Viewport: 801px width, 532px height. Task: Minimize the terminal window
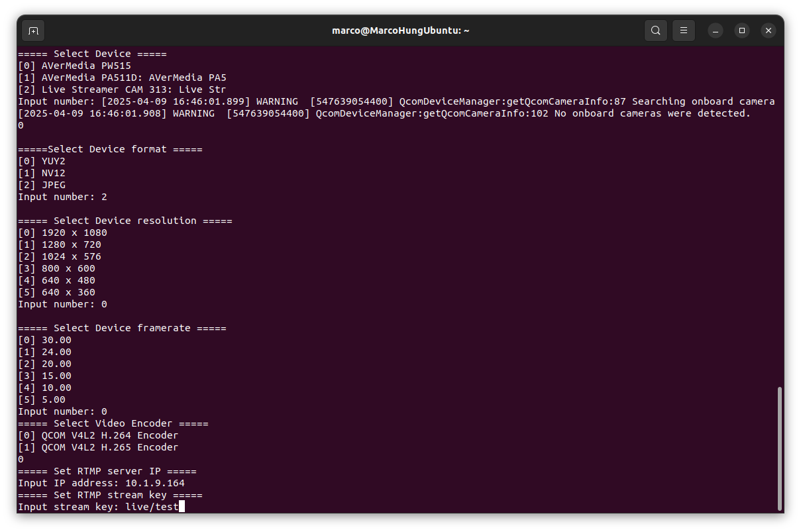tap(715, 30)
